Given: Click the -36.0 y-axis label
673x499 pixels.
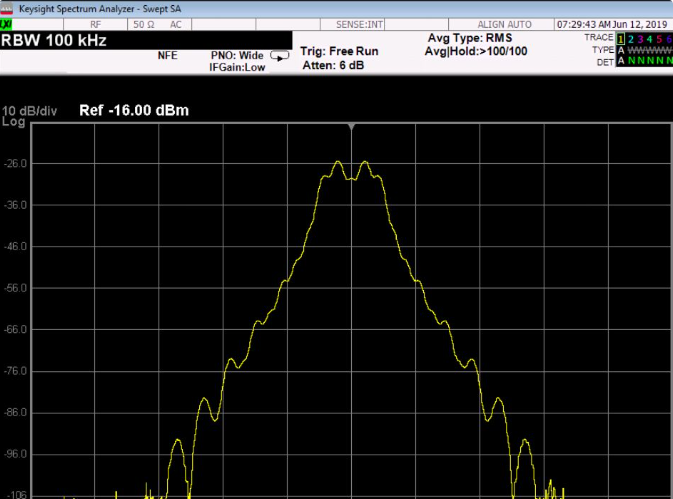Looking at the screenshot, I should pos(16,205).
